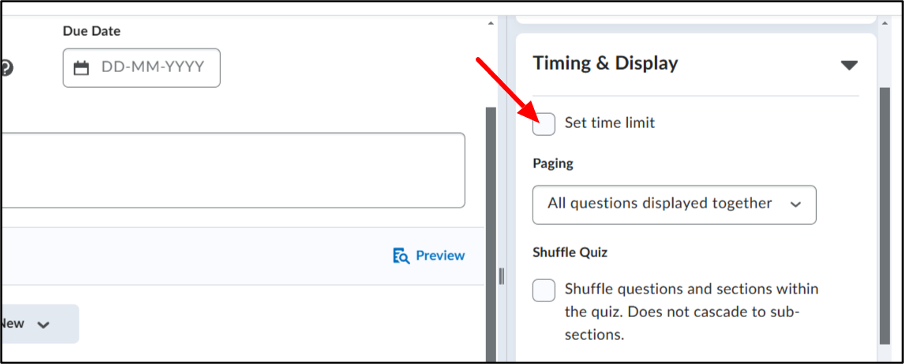Open the "All questions displayed together" dropdown

click(674, 205)
